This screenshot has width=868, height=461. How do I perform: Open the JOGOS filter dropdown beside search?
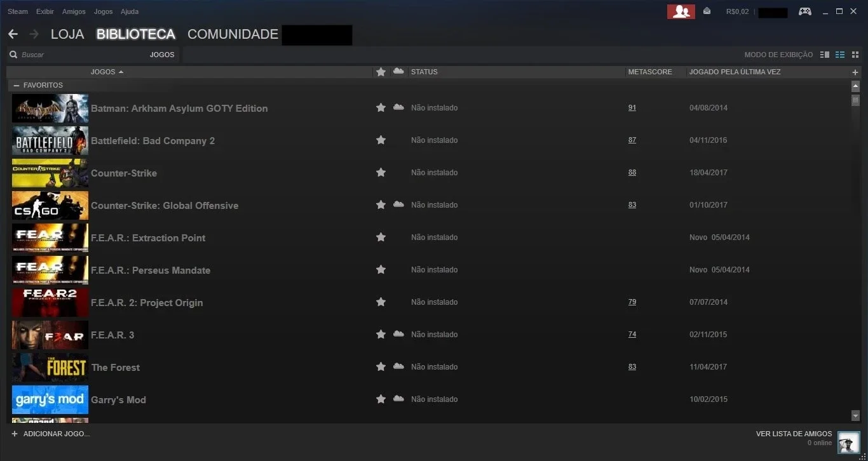point(162,55)
